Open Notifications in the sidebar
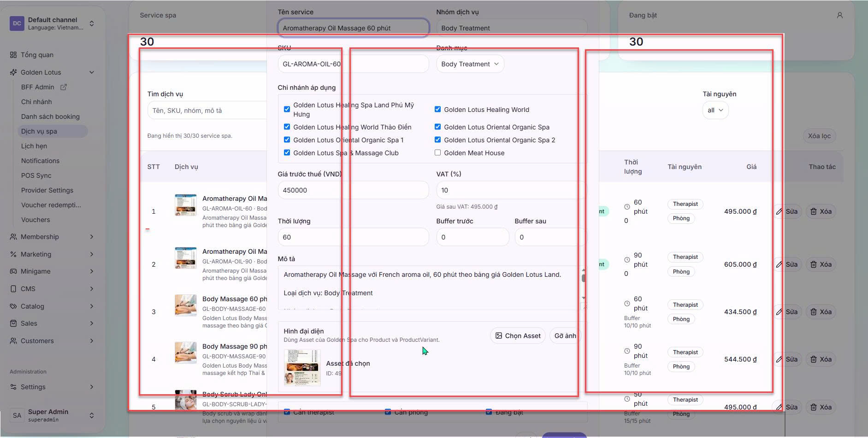The width and height of the screenshot is (868, 438). (x=40, y=161)
